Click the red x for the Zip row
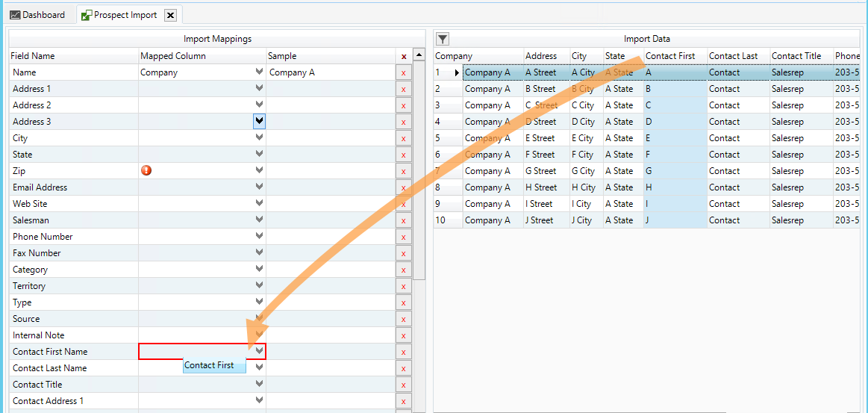The width and height of the screenshot is (868, 413). [x=403, y=171]
